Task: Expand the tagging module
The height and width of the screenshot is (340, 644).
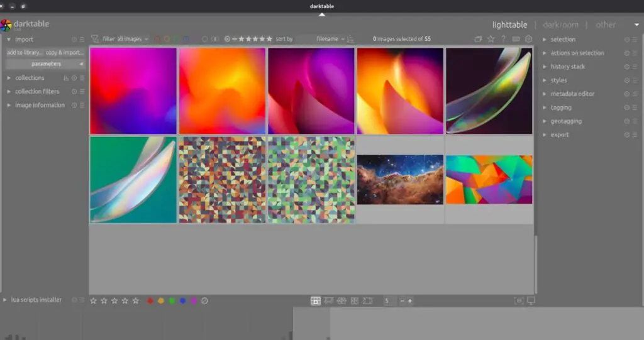Action: (x=545, y=107)
